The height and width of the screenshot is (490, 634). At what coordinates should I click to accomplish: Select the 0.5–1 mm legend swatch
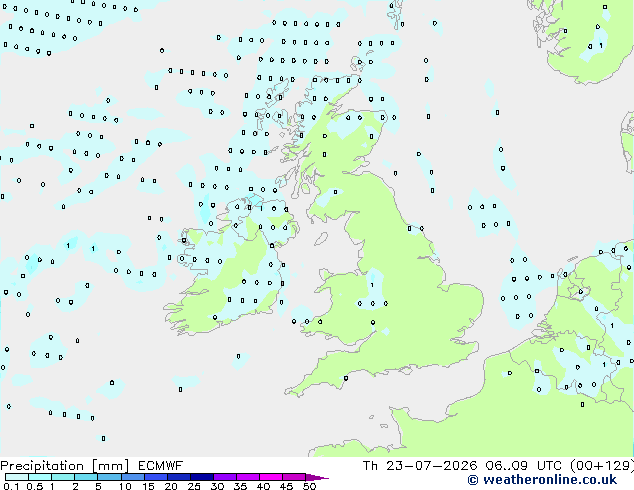[40, 477]
